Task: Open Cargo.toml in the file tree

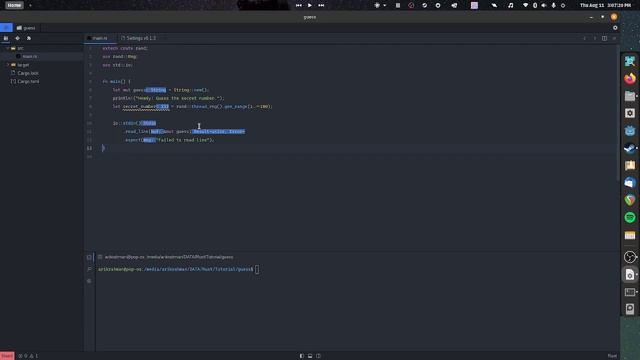Action: tap(42, 81)
